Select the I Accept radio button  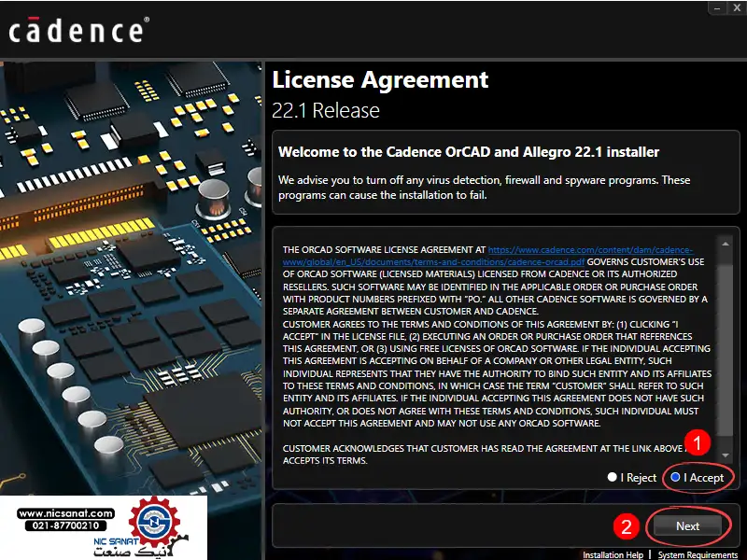coord(675,477)
